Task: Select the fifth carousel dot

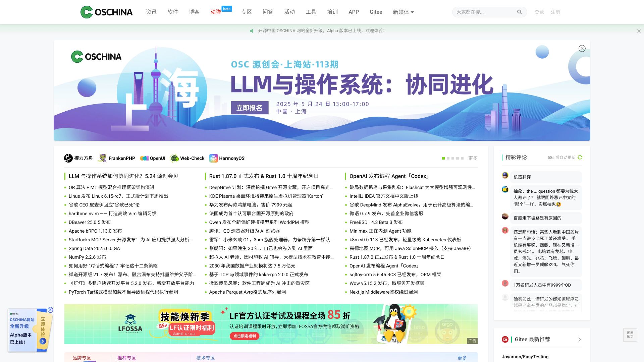Action: pyautogui.click(x=462, y=158)
